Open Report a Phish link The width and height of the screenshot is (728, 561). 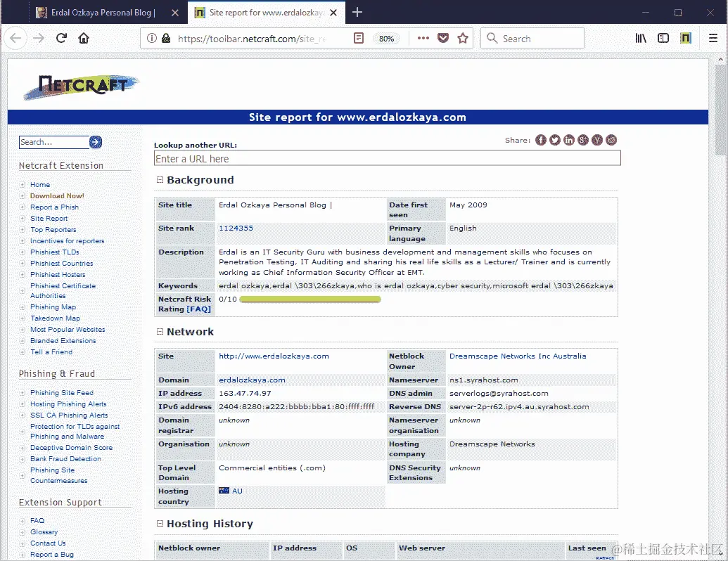point(54,207)
